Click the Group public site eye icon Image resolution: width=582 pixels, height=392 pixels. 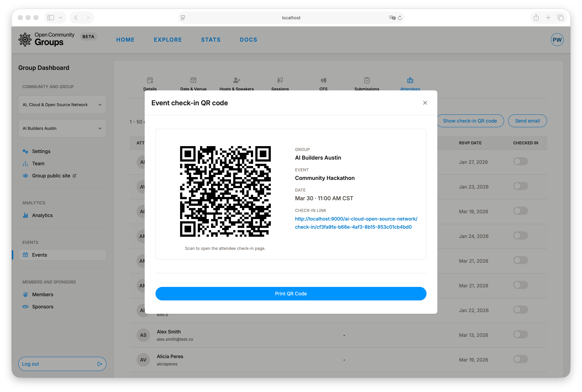pos(25,176)
